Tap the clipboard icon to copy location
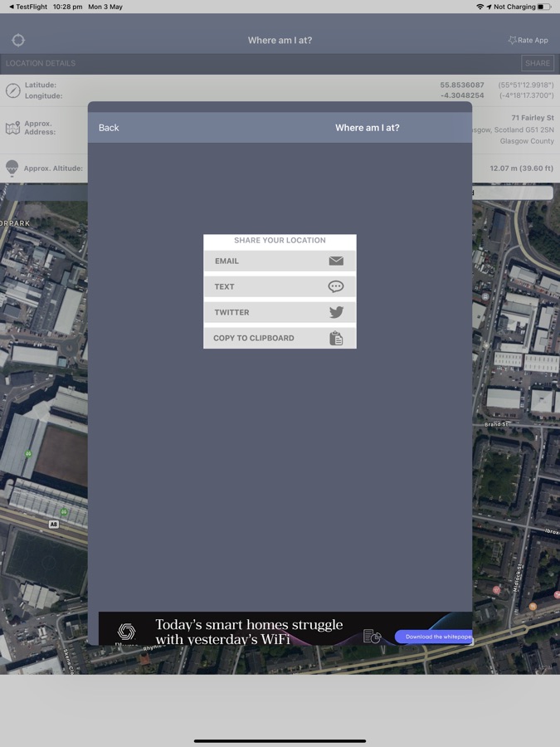Image resolution: width=560 pixels, height=747 pixels. (x=335, y=338)
